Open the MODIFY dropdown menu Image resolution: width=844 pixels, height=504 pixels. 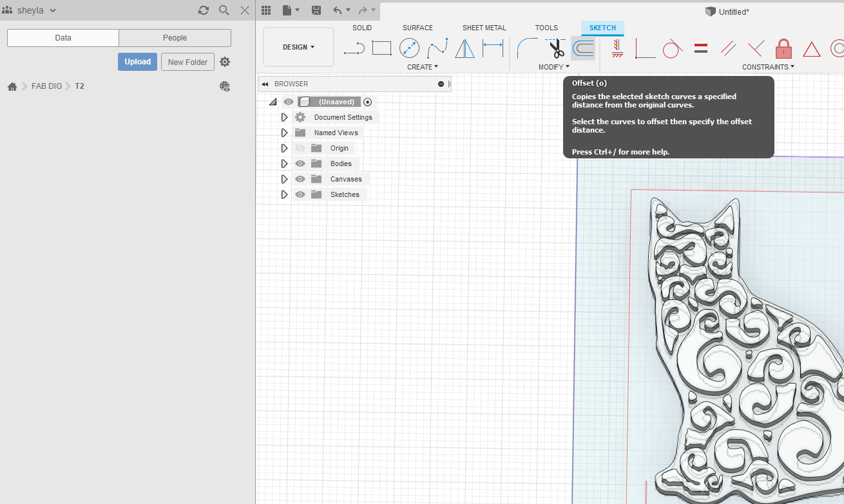(554, 67)
